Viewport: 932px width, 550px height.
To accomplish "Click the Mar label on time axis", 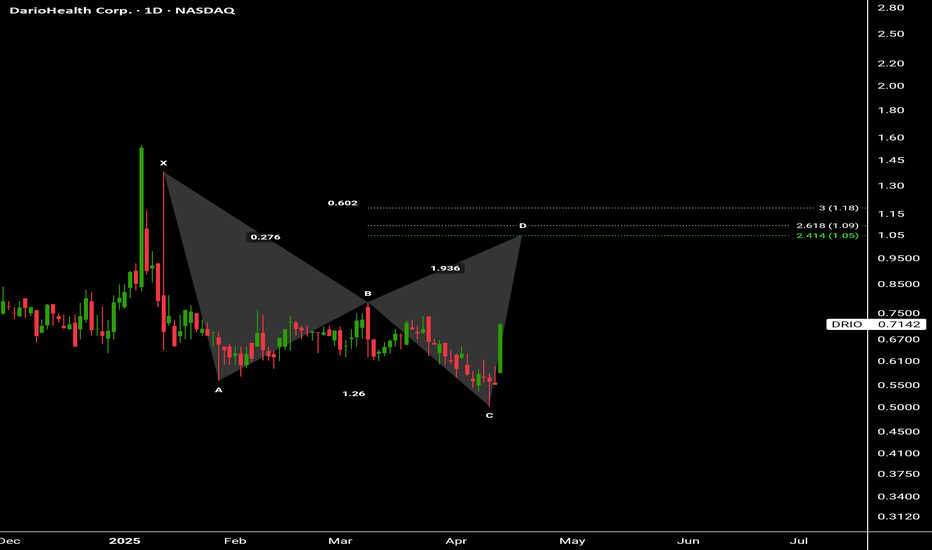I will coord(340,540).
